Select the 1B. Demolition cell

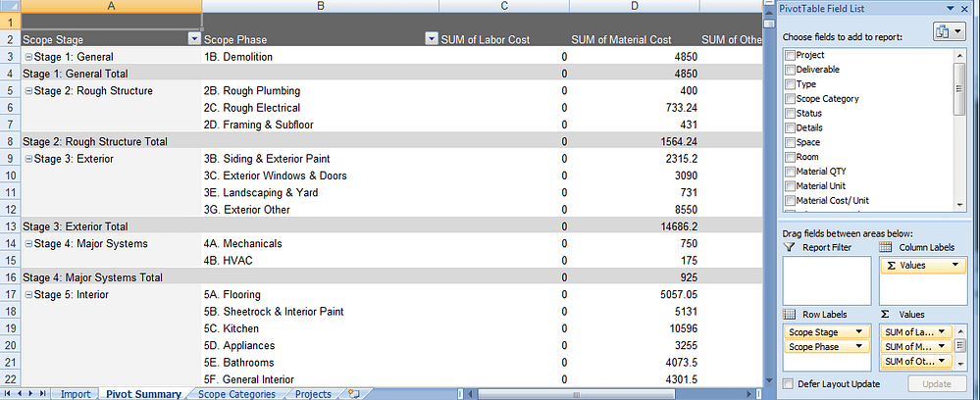point(320,57)
